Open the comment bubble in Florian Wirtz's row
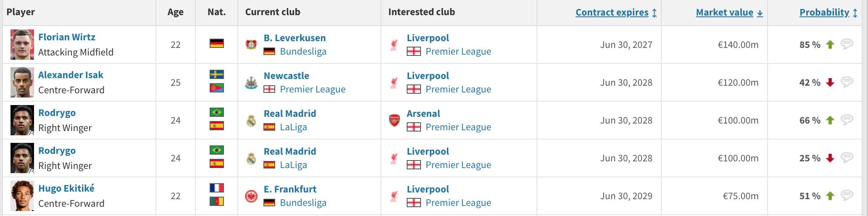The width and height of the screenshot is (868, 216). tap(847, 44)
